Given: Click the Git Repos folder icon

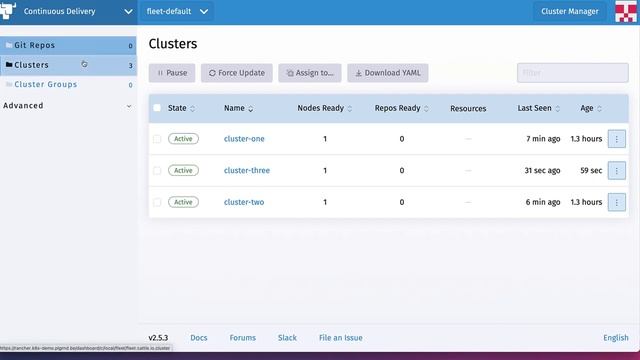Looking at the screenshot, I should click(9, 45).
